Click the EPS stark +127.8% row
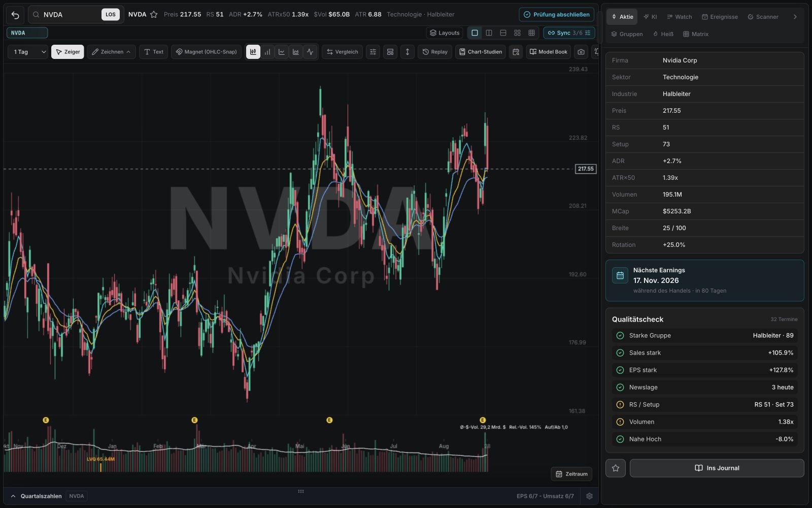The image size is (812, 508). pos(704,370)
